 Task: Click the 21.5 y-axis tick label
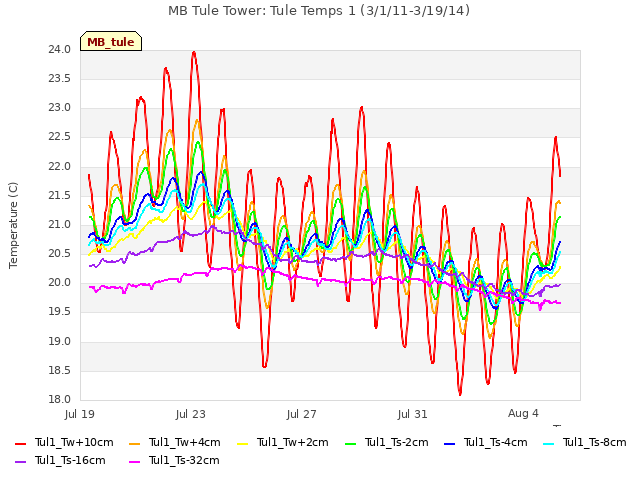click(x=60, y=196)
